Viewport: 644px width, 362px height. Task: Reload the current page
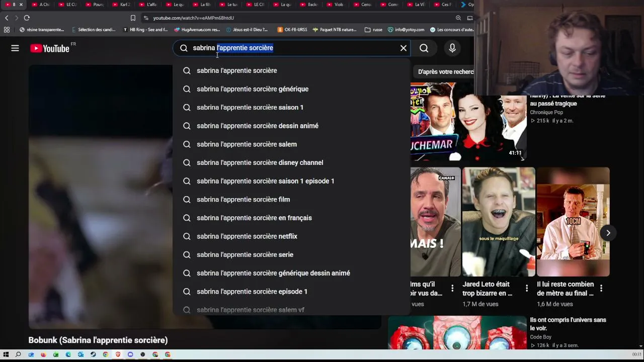coord(27,18)
